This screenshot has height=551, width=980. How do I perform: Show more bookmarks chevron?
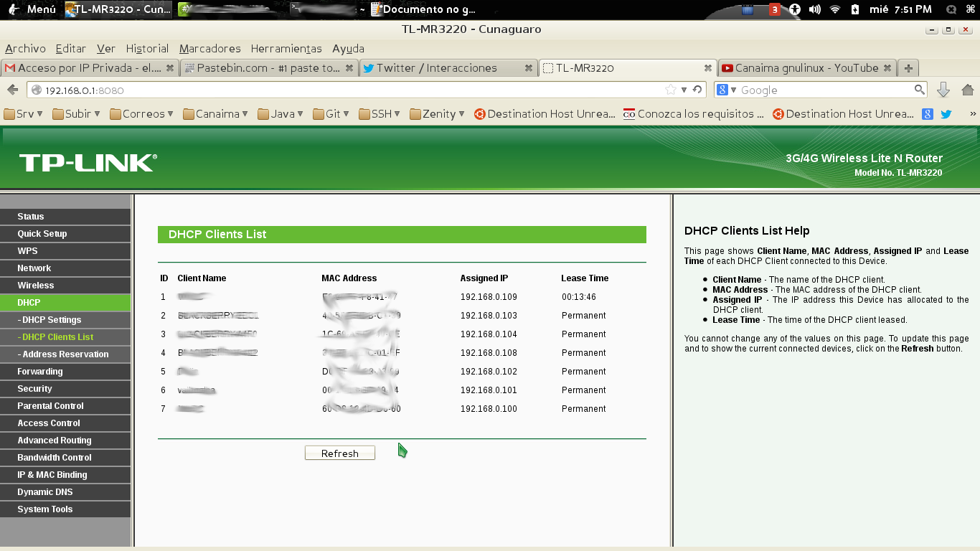pos(973,114)
